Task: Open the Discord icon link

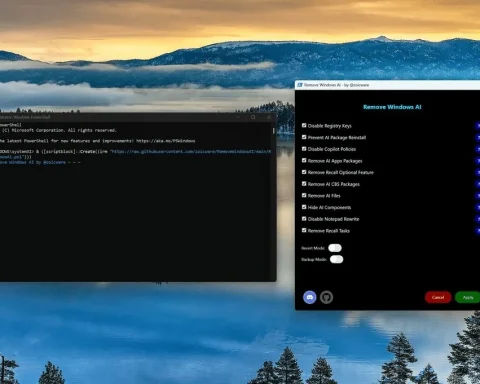Action: pos(310,297)
